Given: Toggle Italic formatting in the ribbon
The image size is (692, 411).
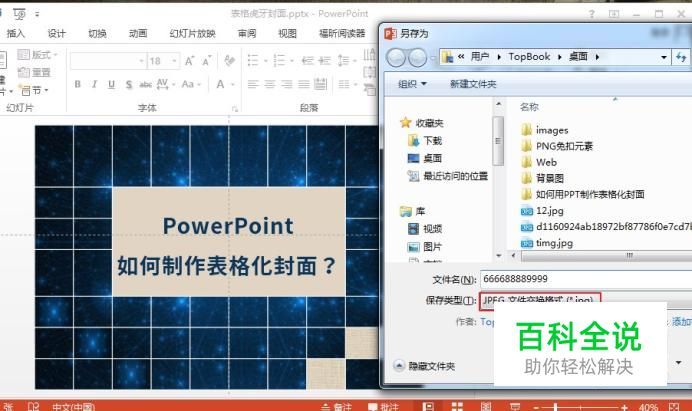Looking at the screenshot, I should coord(94,84).
